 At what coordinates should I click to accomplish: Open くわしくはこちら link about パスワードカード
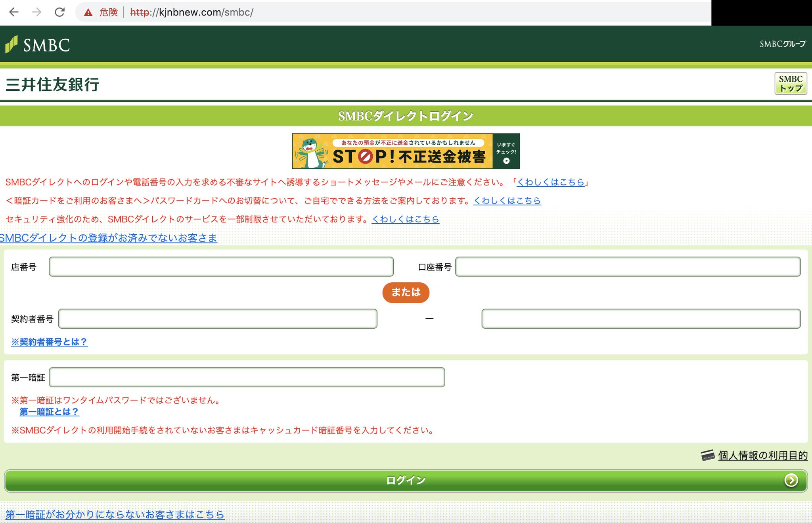(x=507, y=201)
